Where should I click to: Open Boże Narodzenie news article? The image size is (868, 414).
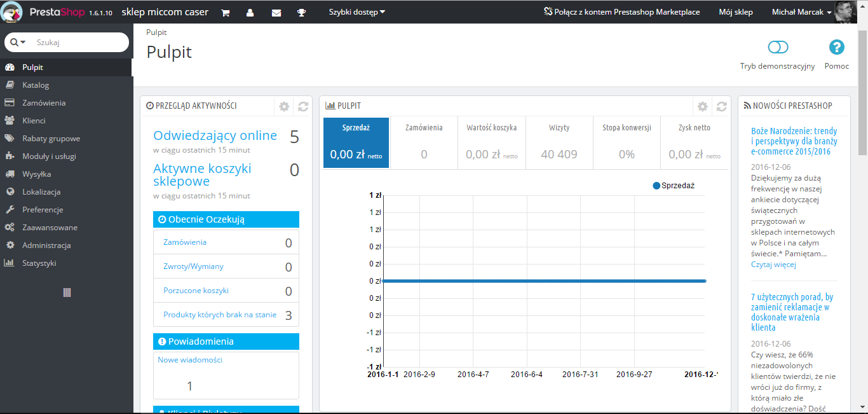(x=794, y=141)
